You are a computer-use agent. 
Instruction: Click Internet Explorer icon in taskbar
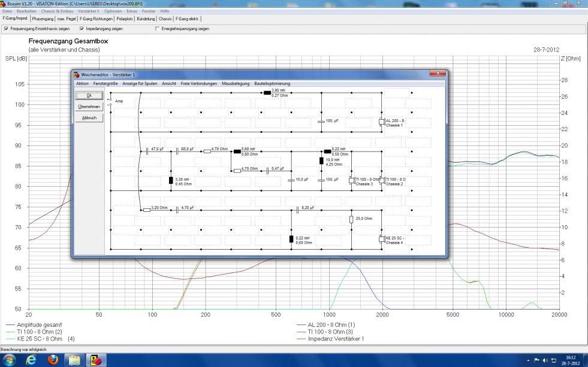point(31,359)
